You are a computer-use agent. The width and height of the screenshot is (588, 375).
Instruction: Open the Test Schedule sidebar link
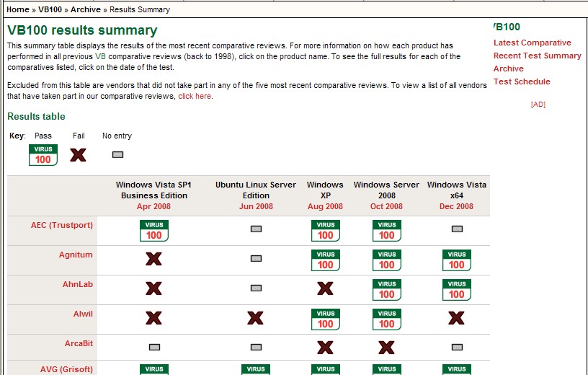tap(522, 81)
